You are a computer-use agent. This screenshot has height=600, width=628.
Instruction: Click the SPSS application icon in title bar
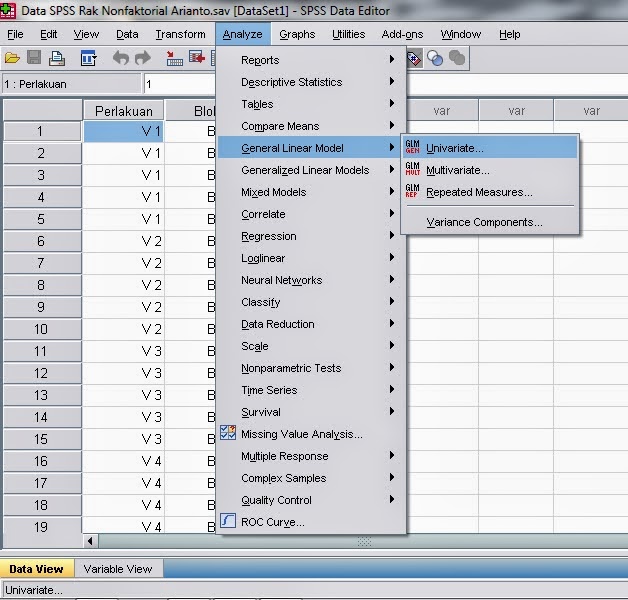coord(8,10)
